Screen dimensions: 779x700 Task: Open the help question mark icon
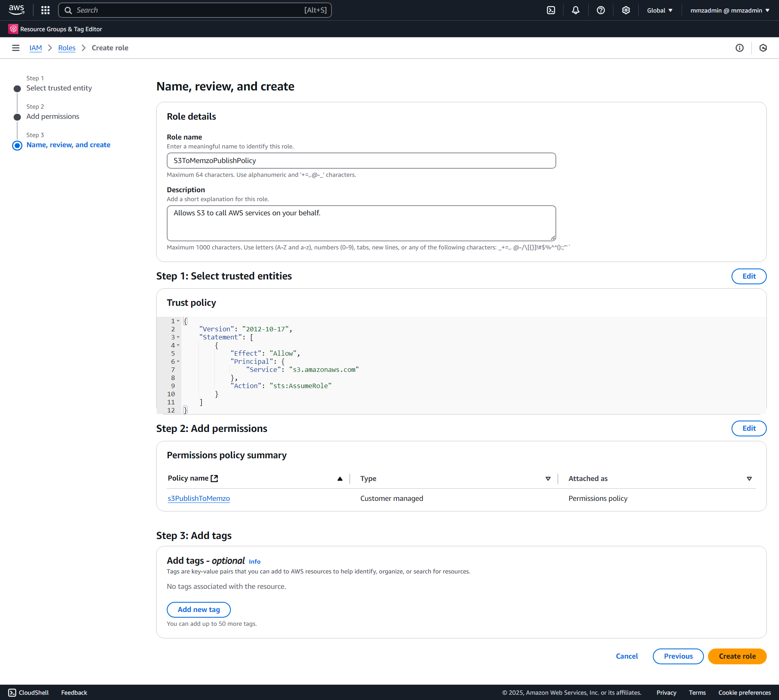click(x=600, y=10)
